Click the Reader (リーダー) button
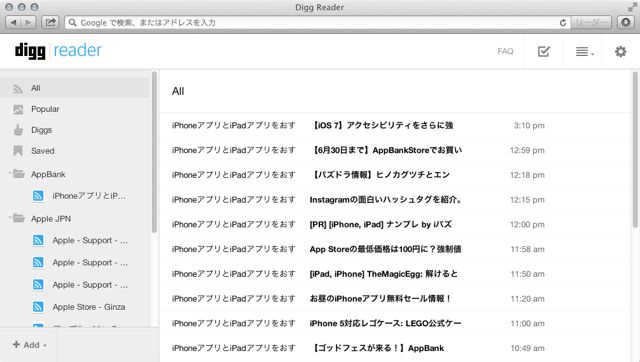This screenshot has width=640, height=362. 591,22
